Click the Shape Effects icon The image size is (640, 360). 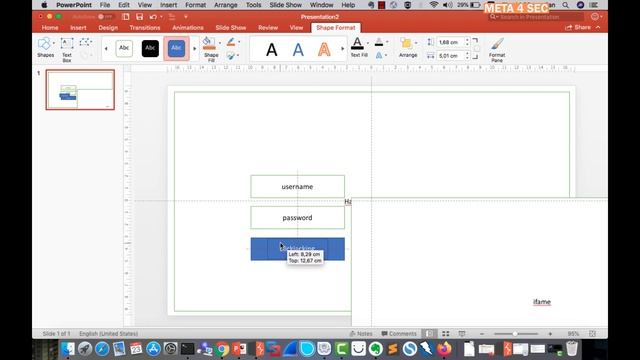pyautogui.click(x=231, y=56)
